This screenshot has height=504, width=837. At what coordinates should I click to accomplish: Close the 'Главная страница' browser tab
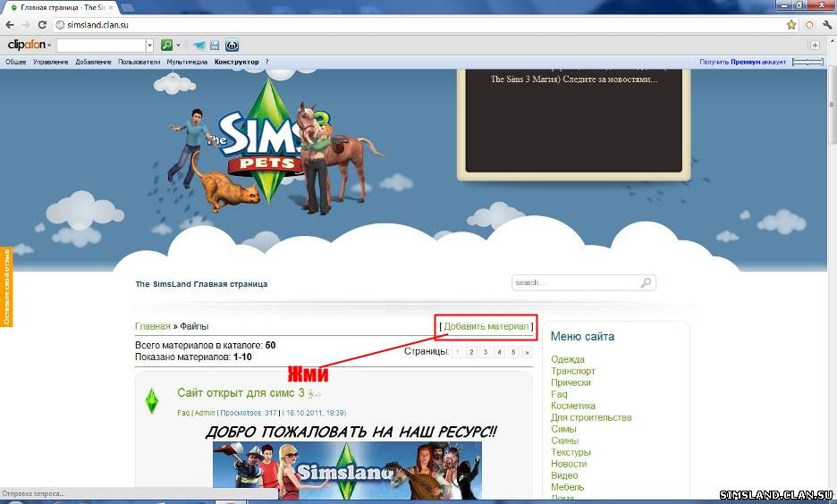[111, 7]
